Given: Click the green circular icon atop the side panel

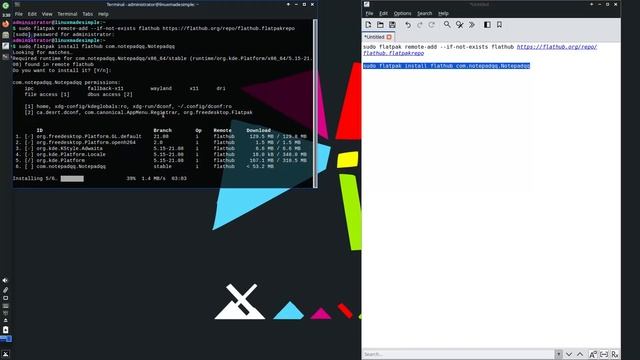Looking at the screenshot, I should 6,6.
